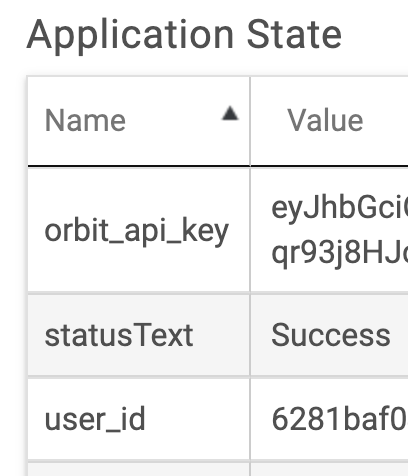
Task: Click the Value column header
Action: 325,121
